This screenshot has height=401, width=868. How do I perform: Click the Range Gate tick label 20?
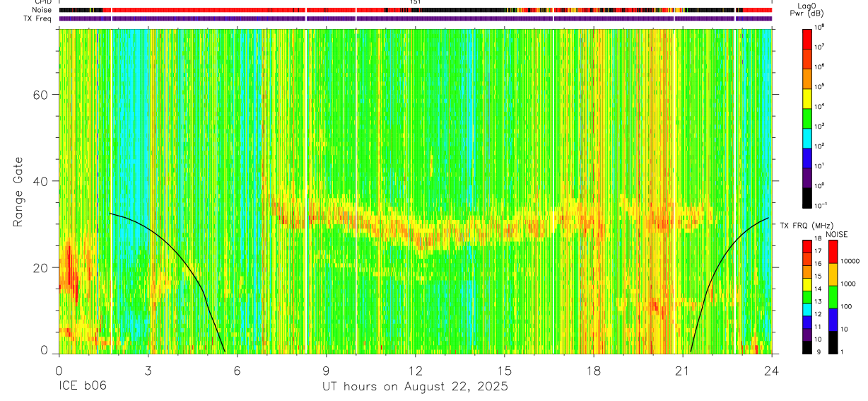(x=40, y=267)
